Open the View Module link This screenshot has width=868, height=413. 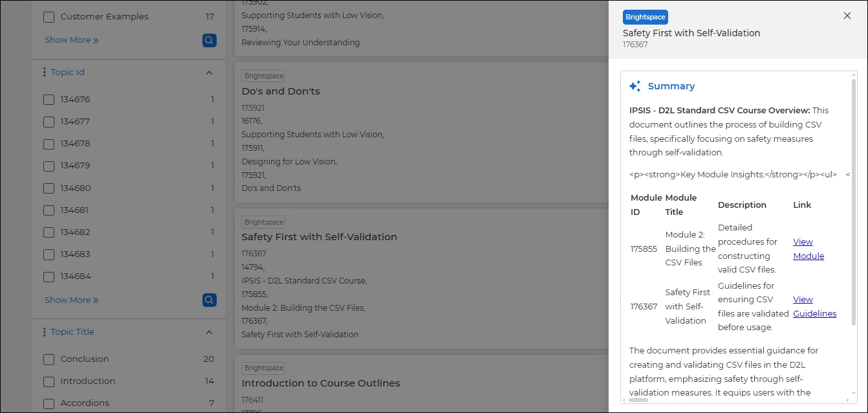(808, 249)
